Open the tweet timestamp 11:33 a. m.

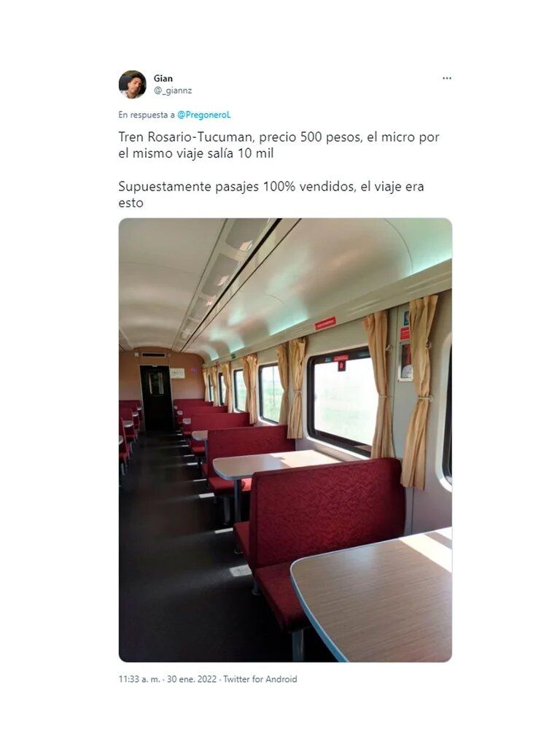tap(139, 679)
